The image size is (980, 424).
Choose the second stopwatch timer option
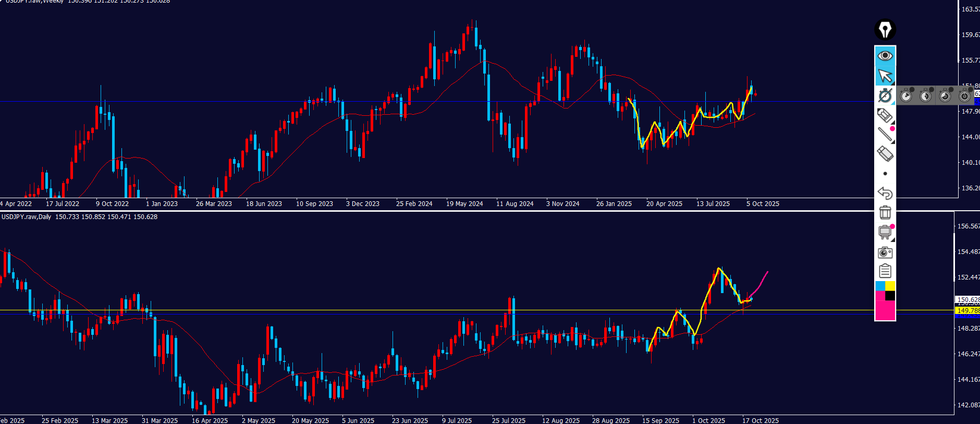(926, 95)
